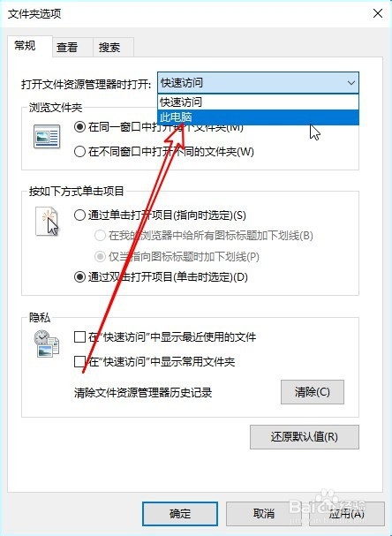Click the 清除(C) button
The height and width of the screenshot is (536, 392).
coord(313,392)
